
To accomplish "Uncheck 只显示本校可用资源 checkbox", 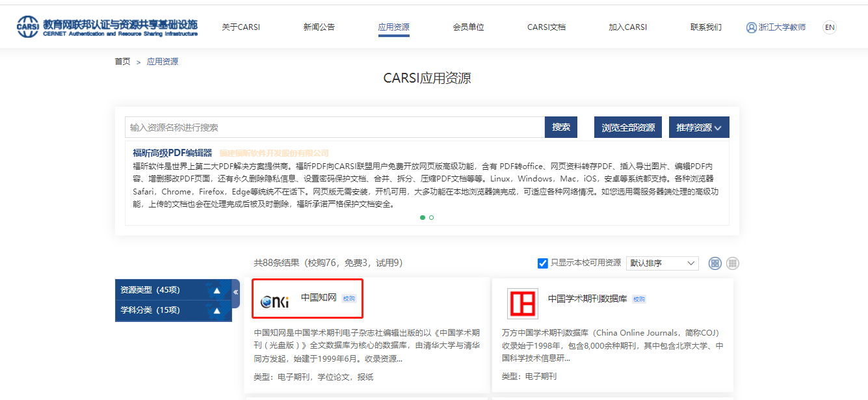I will [543, 263].
